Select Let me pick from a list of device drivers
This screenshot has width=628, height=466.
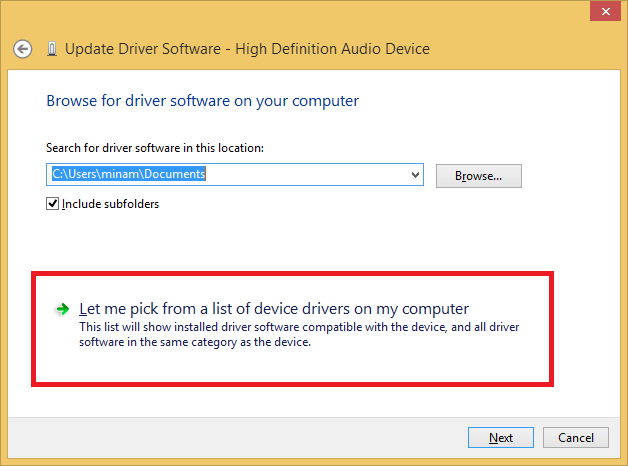coord(274,309)
